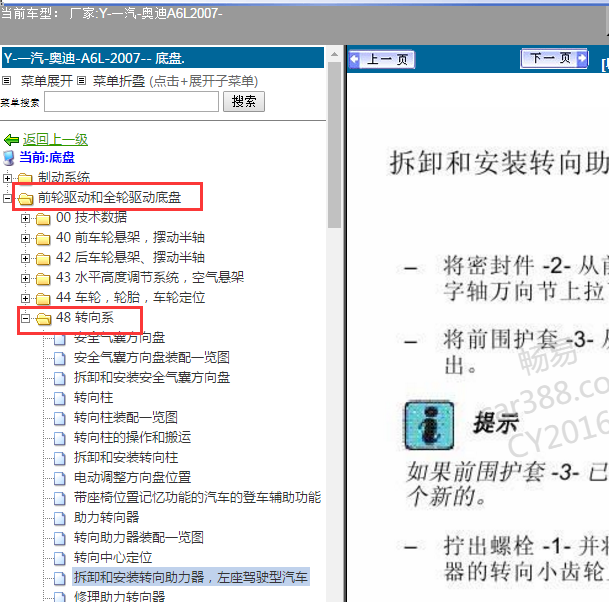Click the 当前:底盘 link
Viewport: 609px width, 602px height.
coord(47,158)
